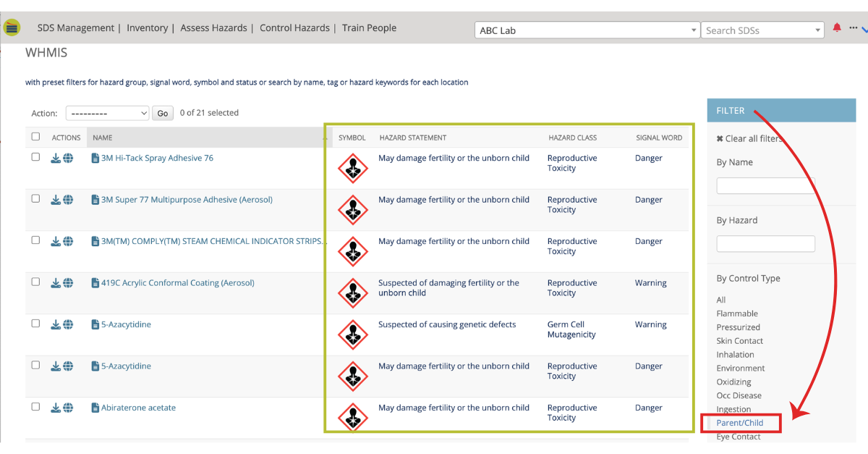This screenshot has width=868, height=454.
Task: Click health hazard symbol for 3M Hi-Tack Spray Adhesive
Action: (353, 169)
